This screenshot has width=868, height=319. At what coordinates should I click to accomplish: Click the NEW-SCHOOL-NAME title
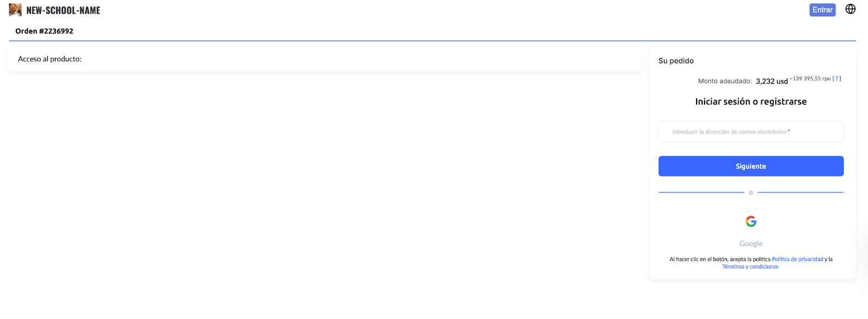(63, 10)
